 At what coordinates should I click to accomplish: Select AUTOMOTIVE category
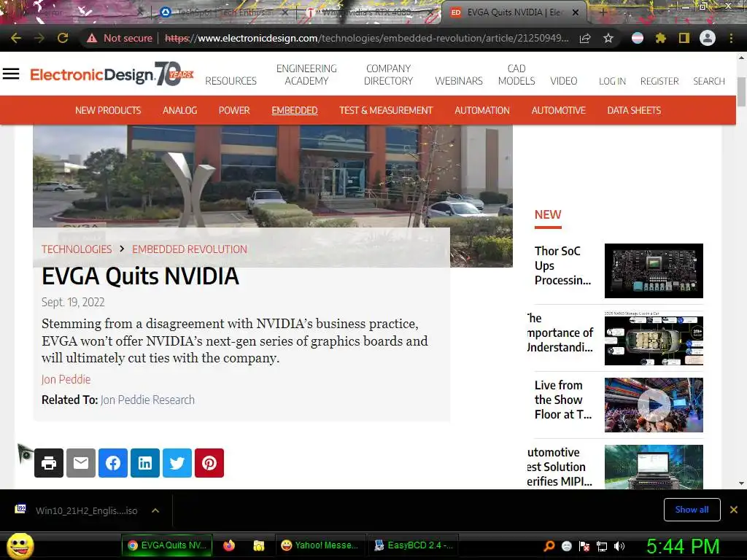pos(558,111)
